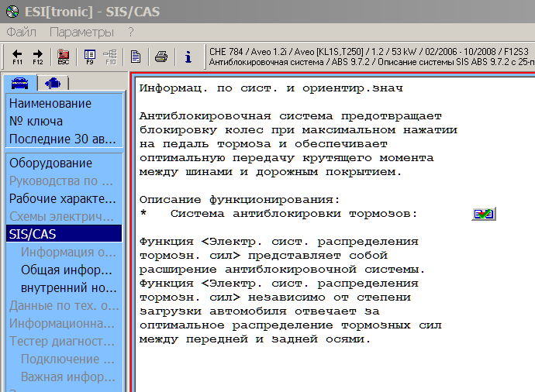Screen dimensions: 535x392
Task: Click the F11 back arrow icon
Action: pyautogui.click(x=17, y=57)
